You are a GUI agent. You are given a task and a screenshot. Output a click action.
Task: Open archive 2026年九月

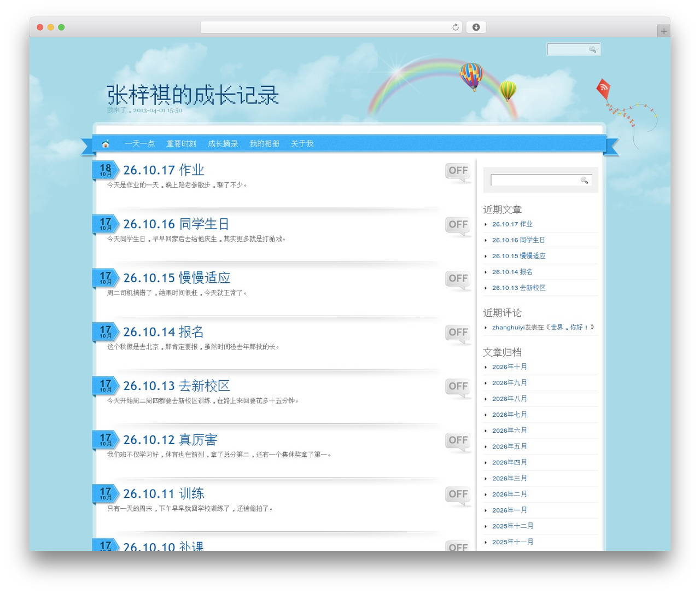click(509, 383)
